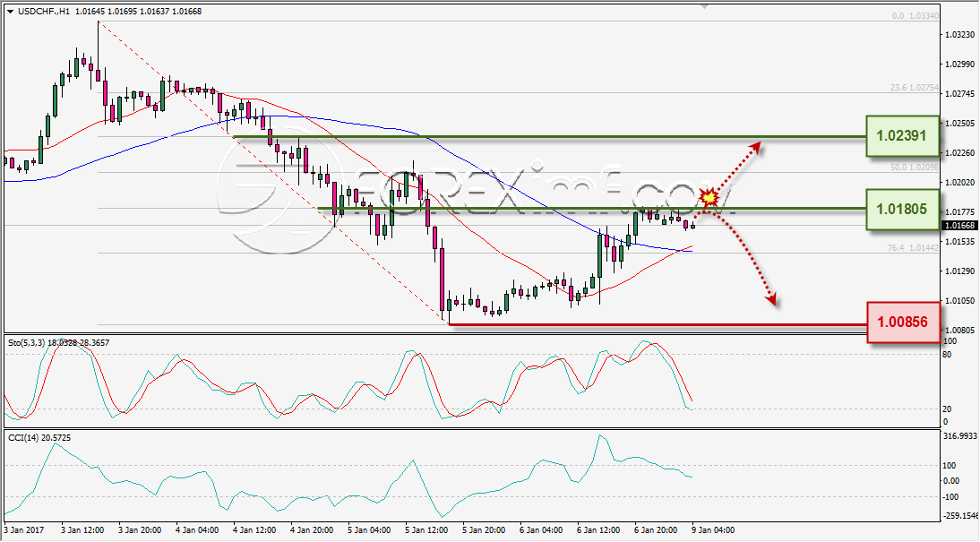This screenshot has width=980, height=542.
Task: Click the CCI(14) 20.5725 indicator label
Action: pos(39,437)
